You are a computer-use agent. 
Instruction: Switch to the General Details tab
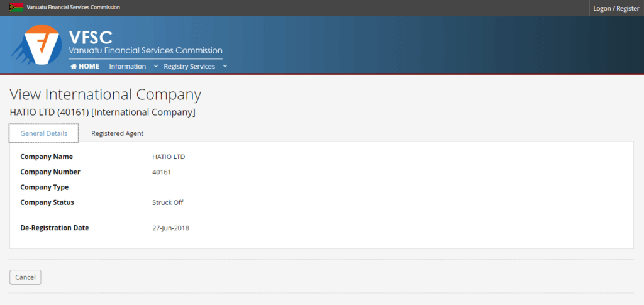43,133
